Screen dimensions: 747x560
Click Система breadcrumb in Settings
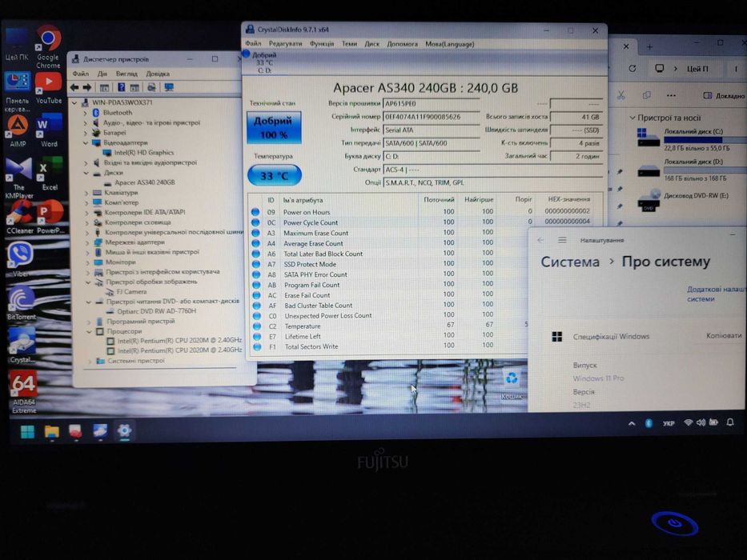570,262
